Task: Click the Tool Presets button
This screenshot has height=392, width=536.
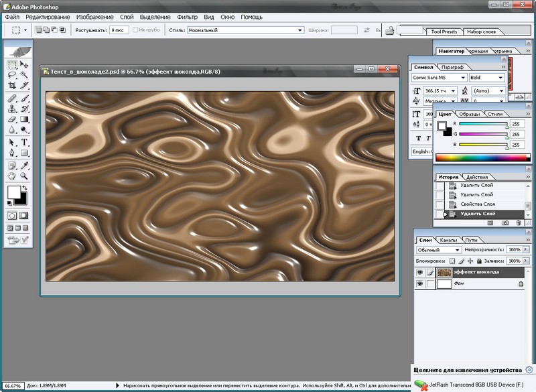Action: [x=444, y=31]
